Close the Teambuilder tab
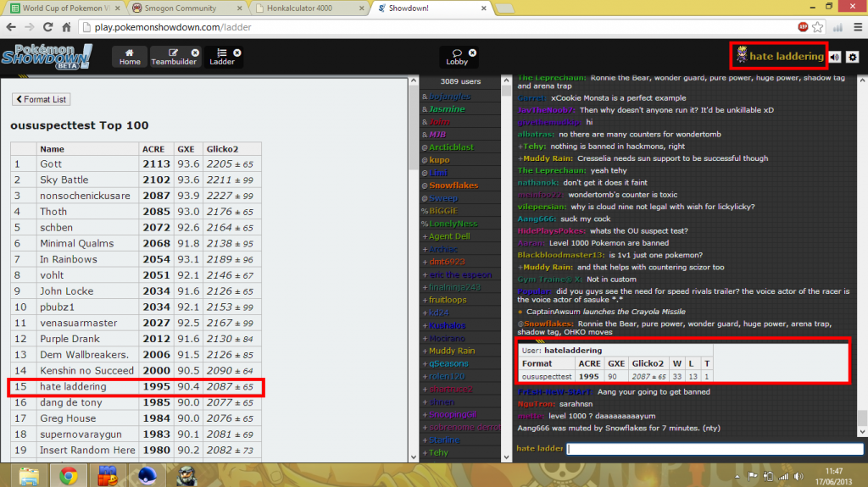Screen dimensions: 868x487 click(x=196, y=53)
